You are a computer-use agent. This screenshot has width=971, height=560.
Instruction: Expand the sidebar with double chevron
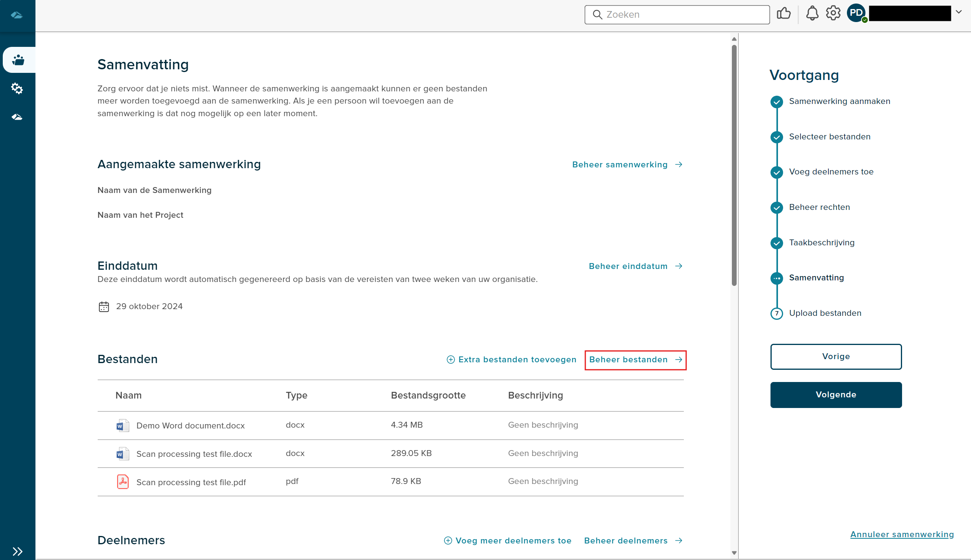(x=17, y=551)
